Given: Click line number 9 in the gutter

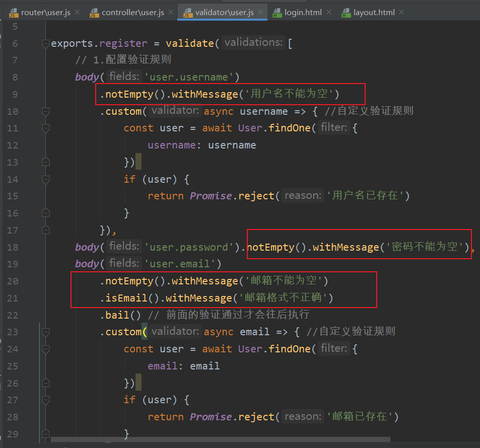Looking at the screenshot, I should coord(15,94).
